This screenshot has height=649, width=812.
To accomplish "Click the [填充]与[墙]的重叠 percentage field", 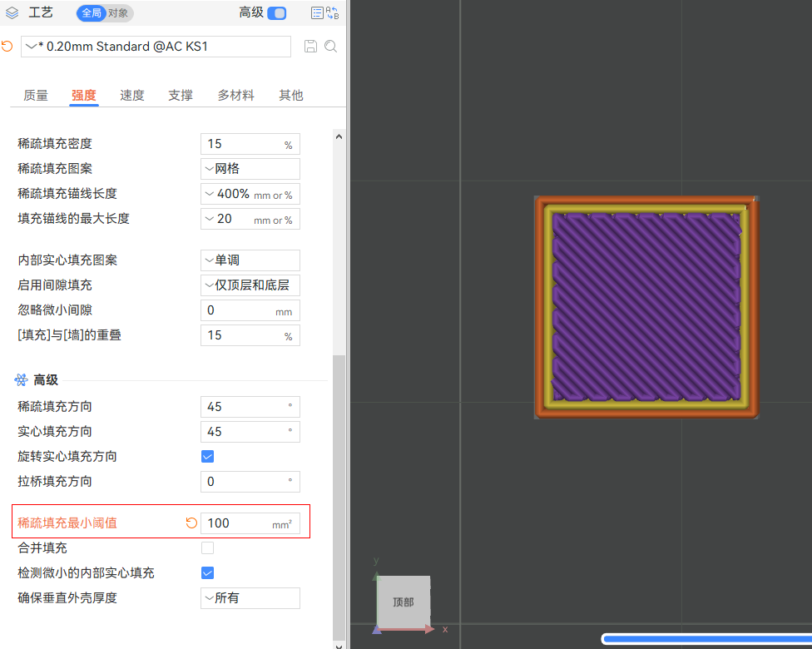I will pyautogui.click(x=250, y=335).
